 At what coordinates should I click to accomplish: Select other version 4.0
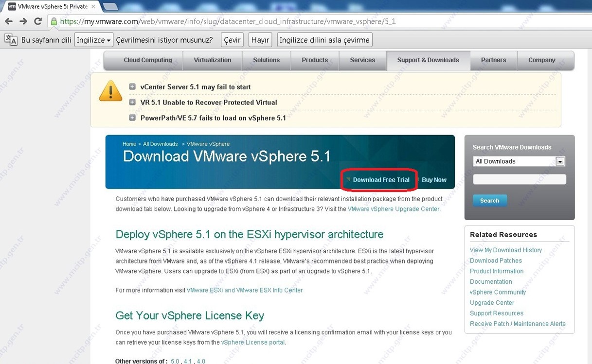(201, 362)
